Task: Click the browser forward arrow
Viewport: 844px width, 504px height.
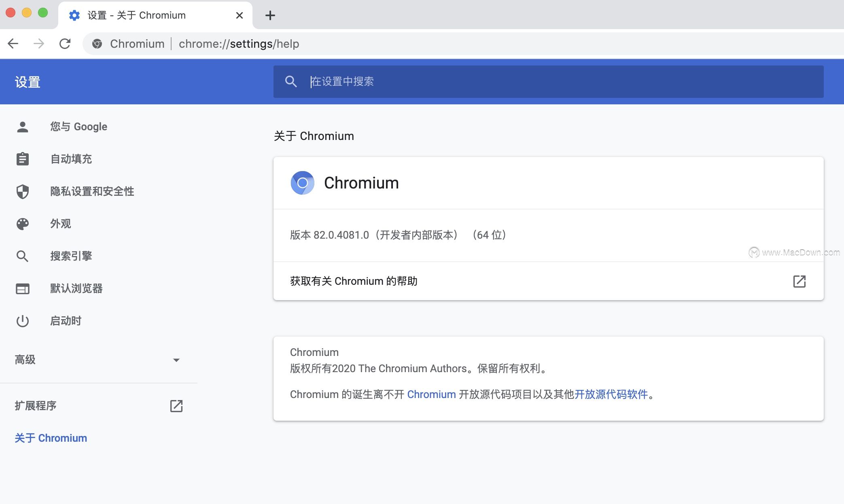Action: pos(39,44)
